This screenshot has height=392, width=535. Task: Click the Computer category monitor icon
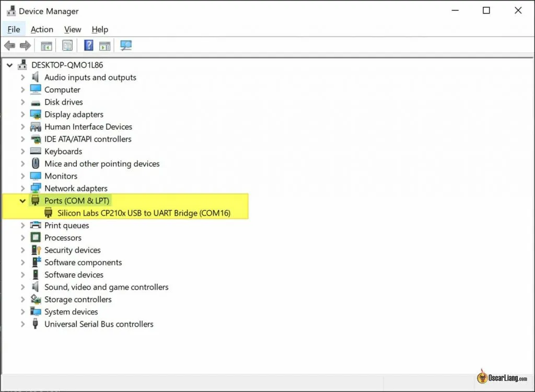36,89
